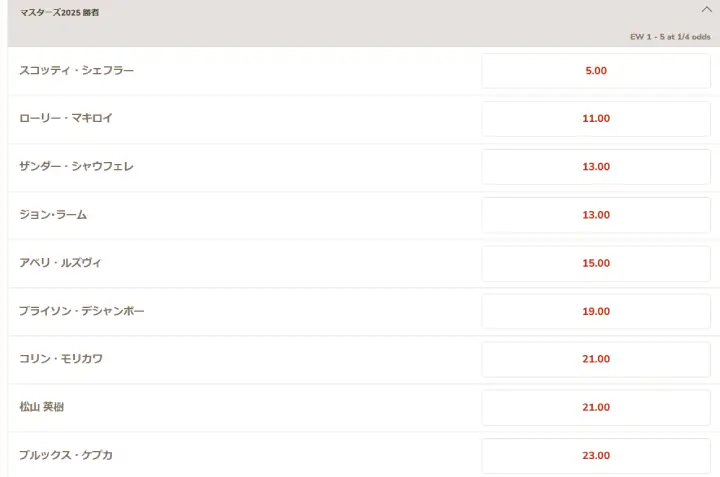Click player name ジョン・ラーム
Screen dimensions: 720x477
(53, 214)
